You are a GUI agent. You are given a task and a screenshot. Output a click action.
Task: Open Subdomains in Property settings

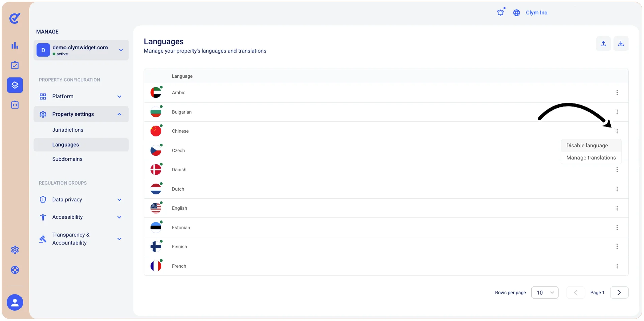[67, 159]
